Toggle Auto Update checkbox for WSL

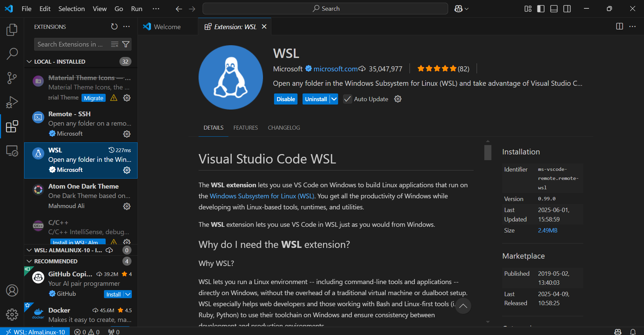tap(347, 99)
